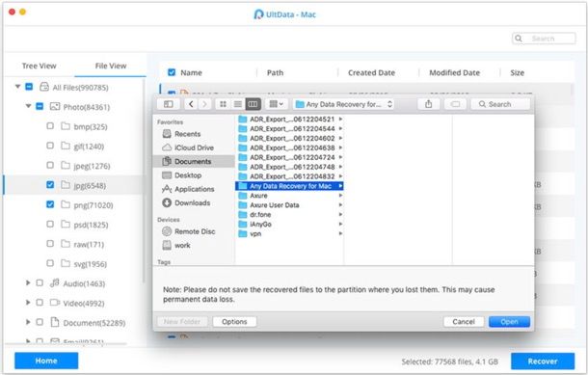
Task: Check the psd(1825) checkbox
Action: pos(50,224)
